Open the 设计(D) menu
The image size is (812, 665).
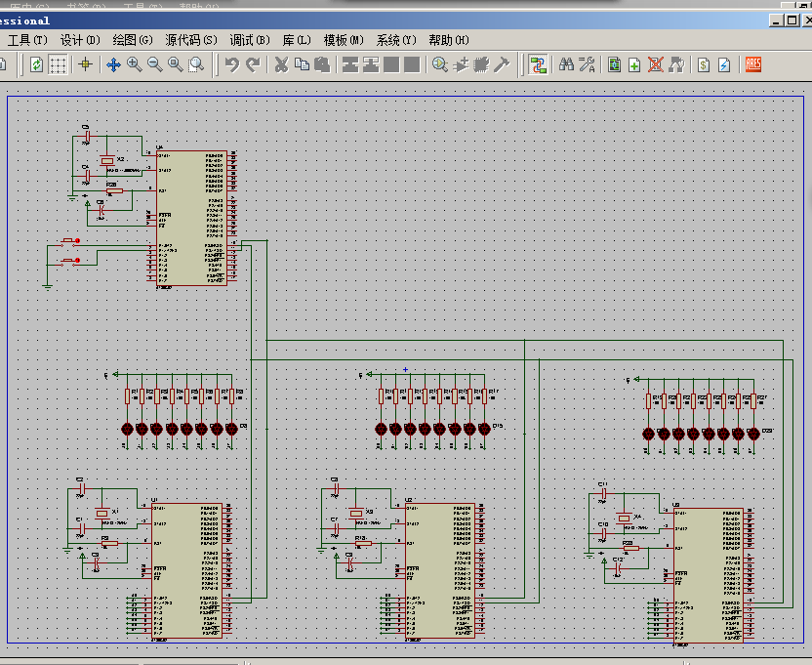click(80, 40)
